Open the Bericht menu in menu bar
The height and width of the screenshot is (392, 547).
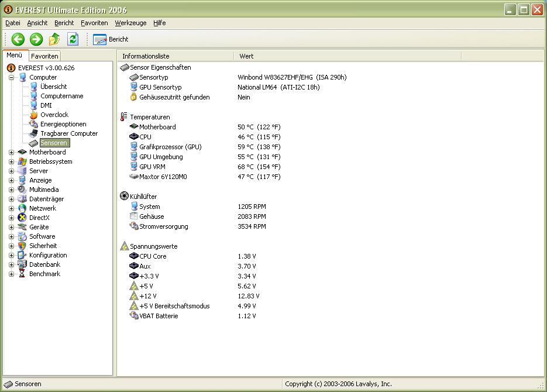(64, 23)
